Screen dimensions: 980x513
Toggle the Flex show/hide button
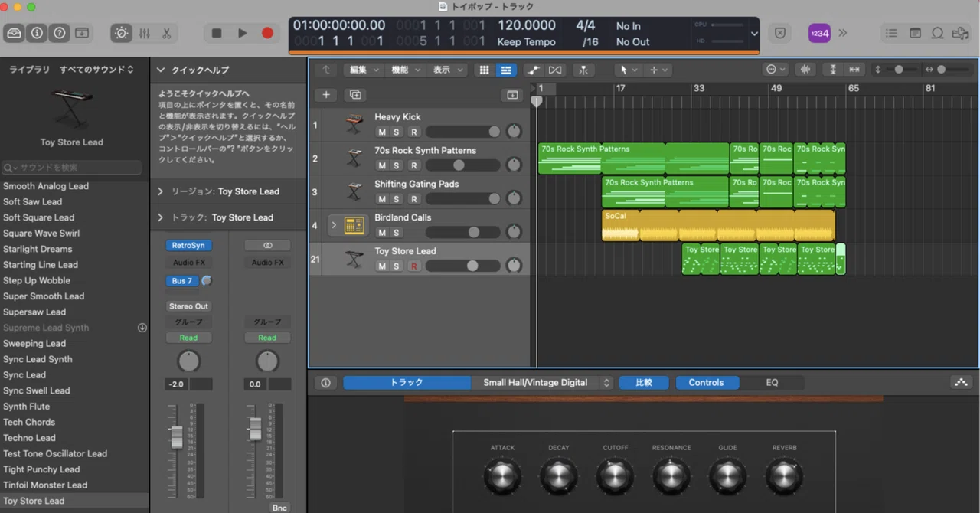tap(555, 70)
